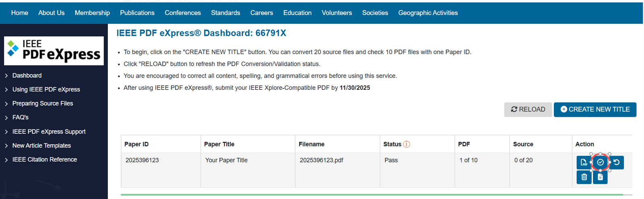Click the filename 2025396123.pdf cell
Screen dimensions: 644x199
pos(321,160)
